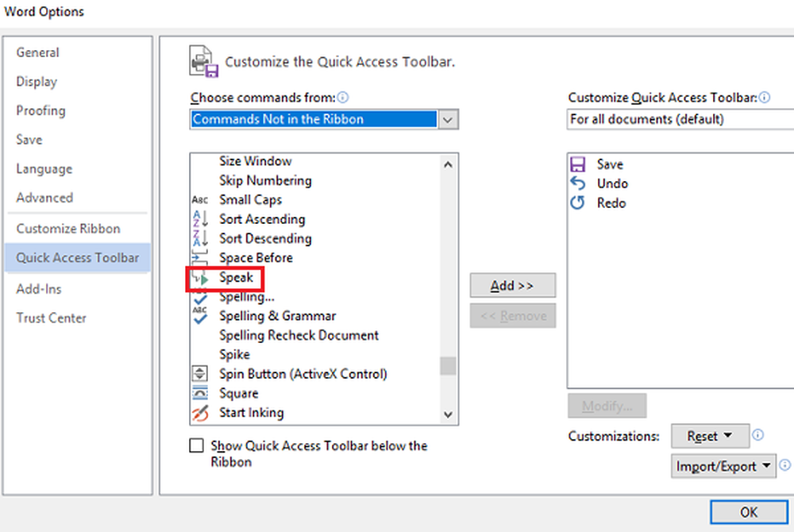Click info icon next to Import/Export
The height and width of the screenshot is (532, 794).
pyautogui.click(x=784, y=465)
